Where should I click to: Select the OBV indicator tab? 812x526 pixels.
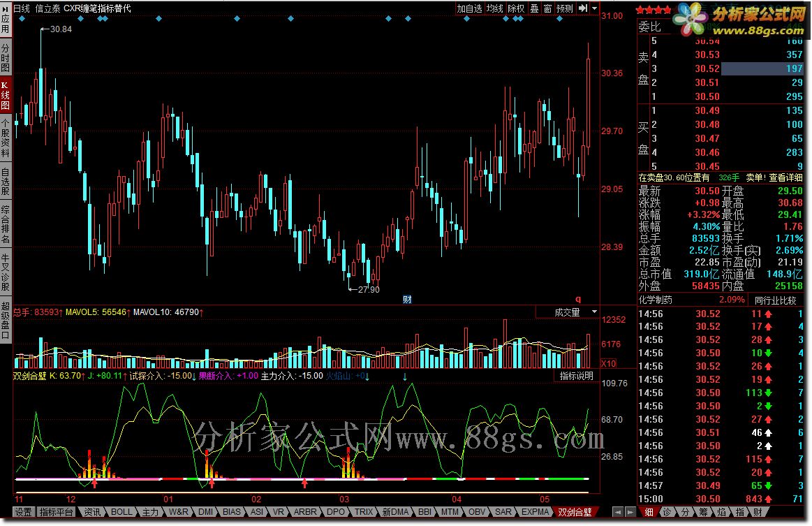(x=476, y=512)
